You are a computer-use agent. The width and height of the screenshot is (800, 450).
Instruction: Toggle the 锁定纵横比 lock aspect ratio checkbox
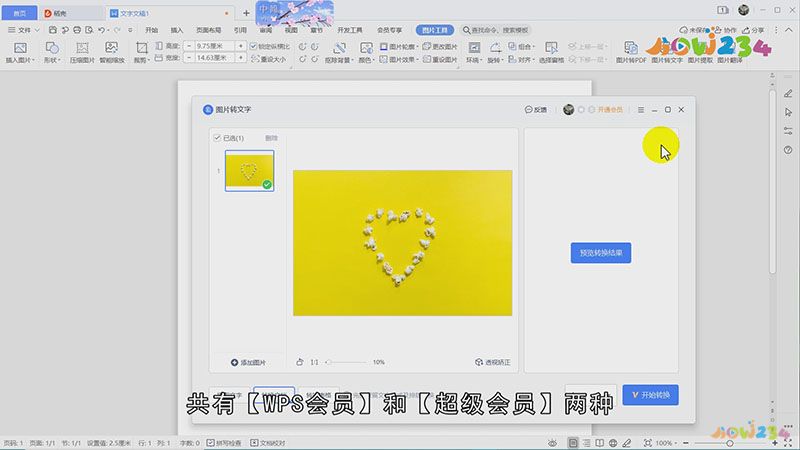pyautogui.click(x=254, y=46)
